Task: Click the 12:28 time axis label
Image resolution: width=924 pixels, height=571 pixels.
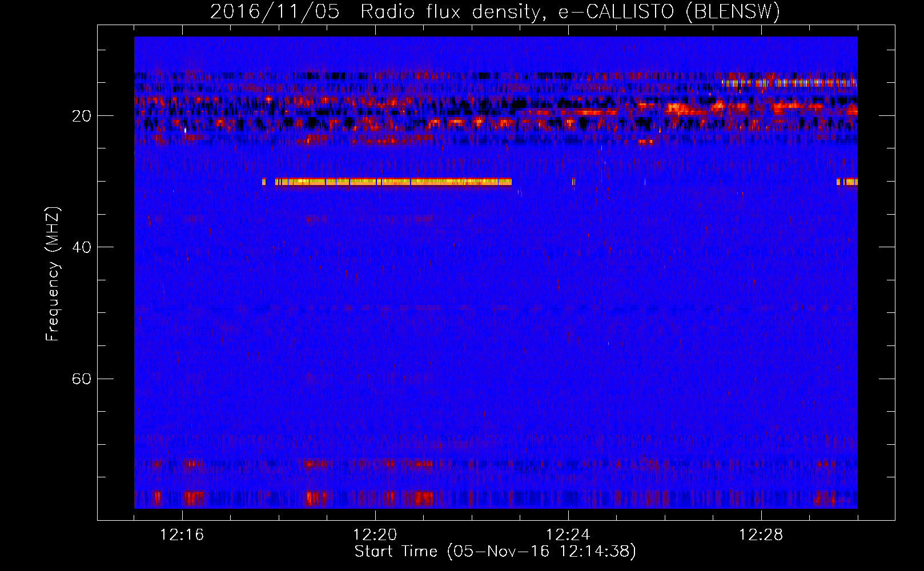Action: click(x=761, y=535)
